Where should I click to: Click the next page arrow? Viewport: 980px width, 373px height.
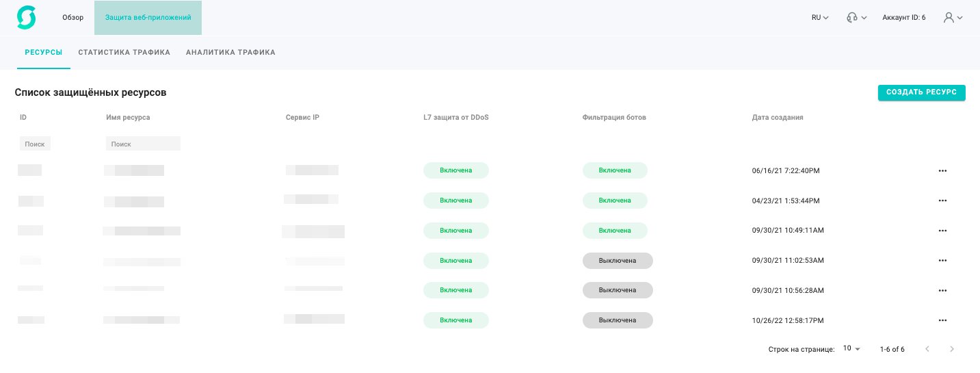click(x=952, y=349)
